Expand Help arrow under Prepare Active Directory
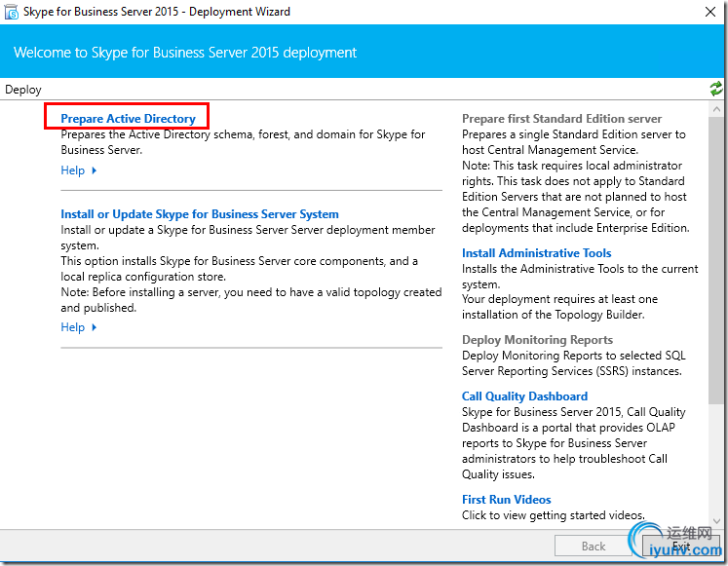 (x=95, y=170)
